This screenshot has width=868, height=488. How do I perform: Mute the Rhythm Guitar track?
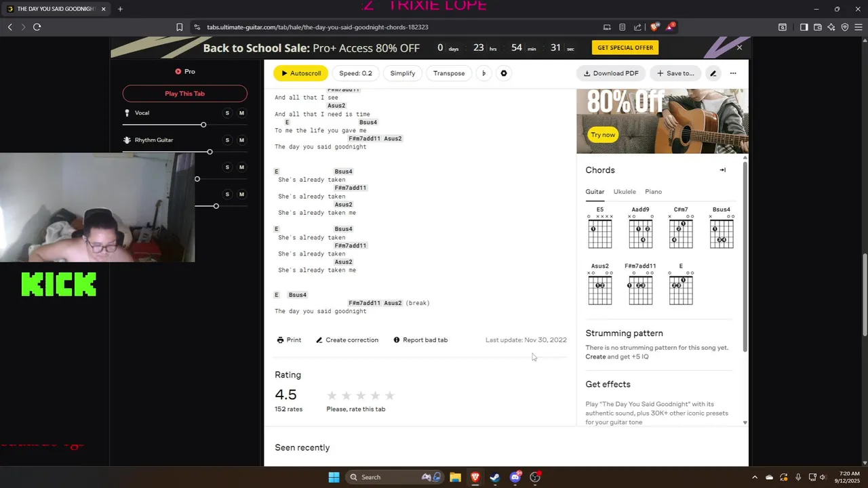coord(241,140)
